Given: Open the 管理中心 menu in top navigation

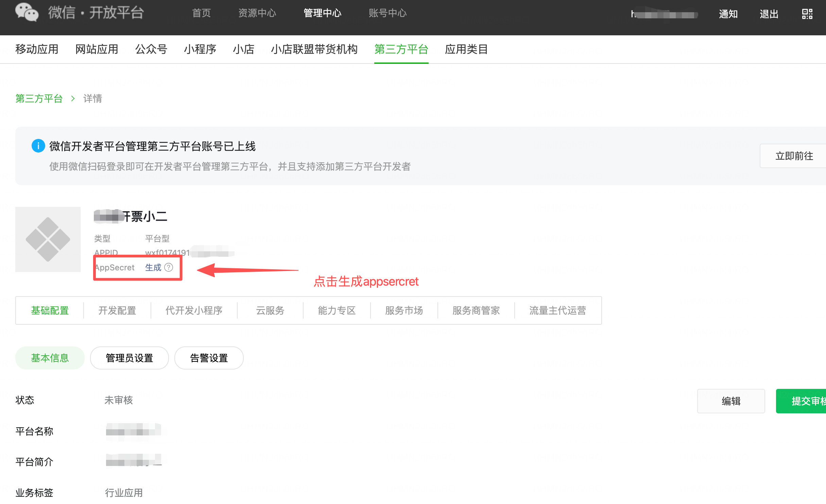Looking at the screenshot, I should pyautogui.click(x=322, y=13).
